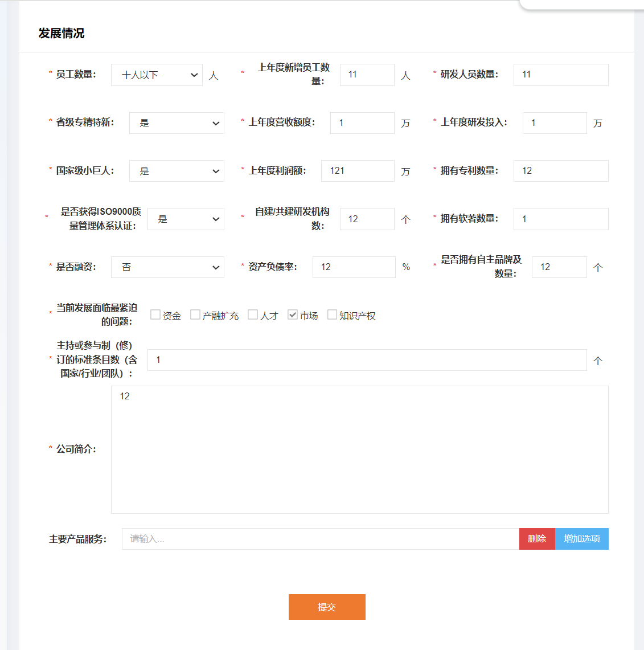Open the 省级专精特新 dropdown
This screenshot has height=650, width=644.
[177, 123]
